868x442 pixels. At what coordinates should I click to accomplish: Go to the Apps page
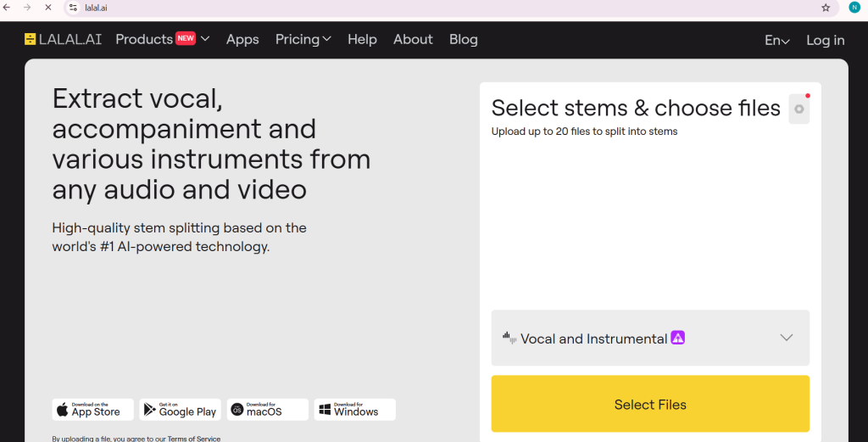[242, 39]
